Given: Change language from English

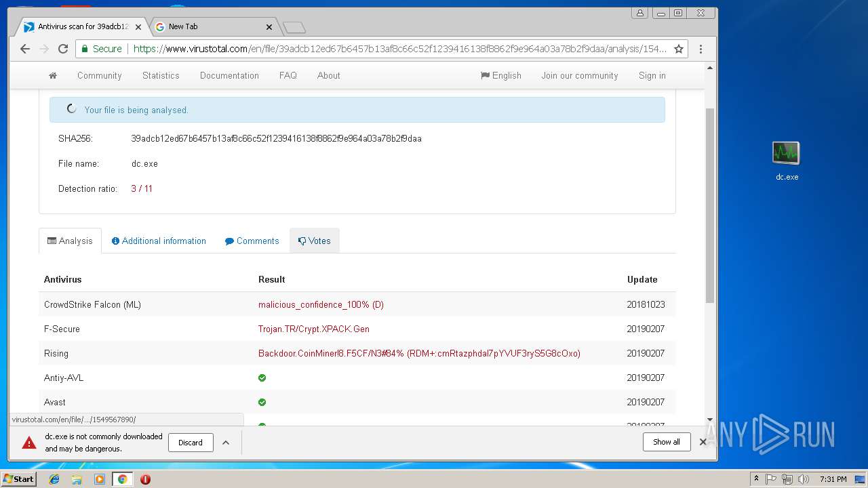Looking at the screenshot, I should pyautogui.click(x=501, y=75).
